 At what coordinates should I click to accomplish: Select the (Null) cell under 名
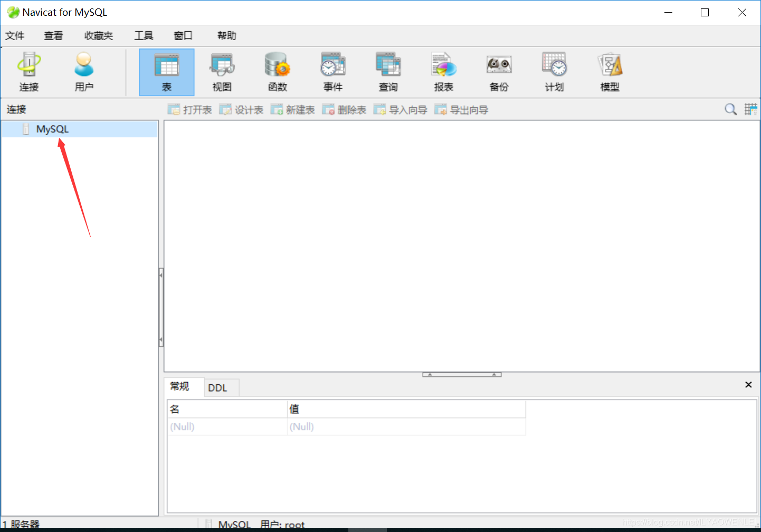pyautogui.click(x=227, y=426)
